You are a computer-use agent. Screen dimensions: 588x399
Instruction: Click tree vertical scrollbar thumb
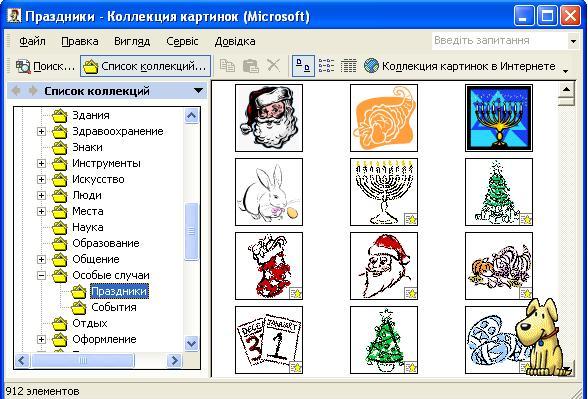pos(191,231)
